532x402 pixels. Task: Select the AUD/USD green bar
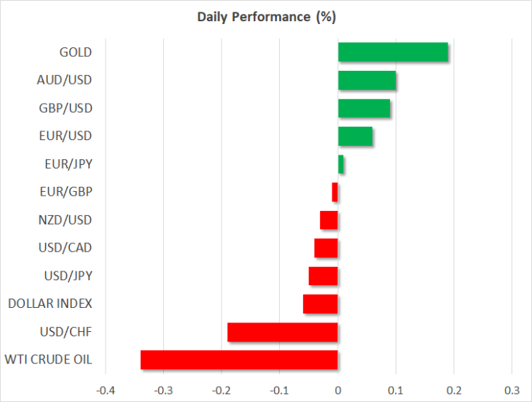(x=367, y=80)
